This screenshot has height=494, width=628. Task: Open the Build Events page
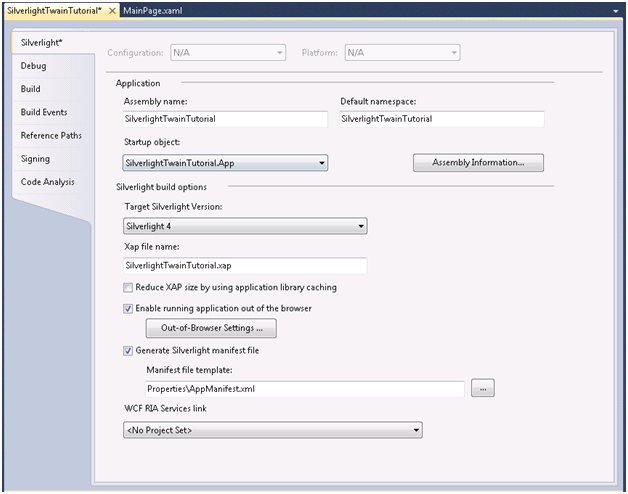(53, 112)
